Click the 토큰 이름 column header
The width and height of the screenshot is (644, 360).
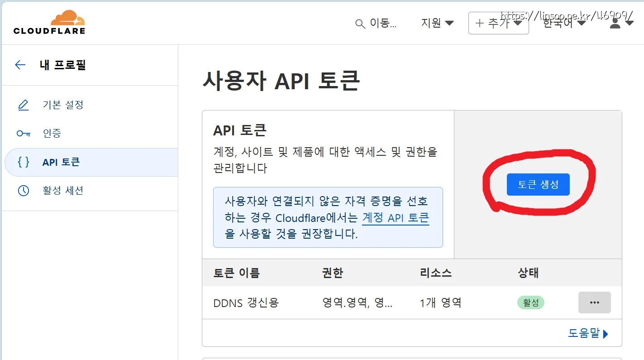tap(237, 273)
